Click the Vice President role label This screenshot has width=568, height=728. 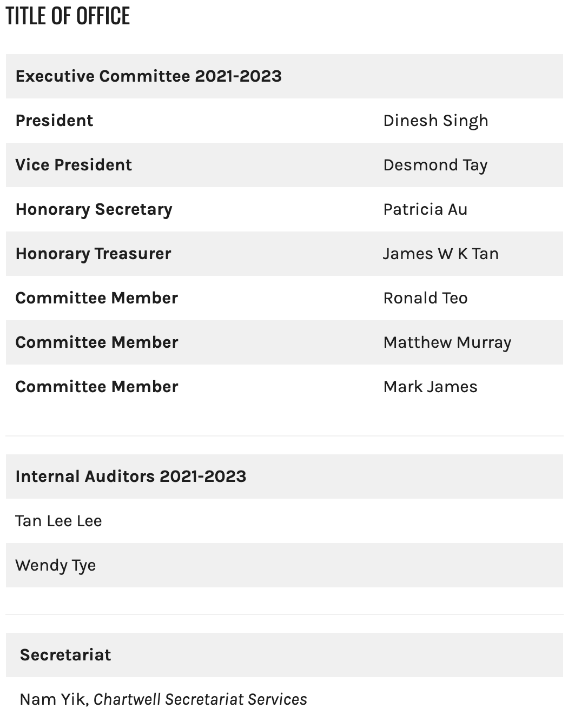coord(74,165)
